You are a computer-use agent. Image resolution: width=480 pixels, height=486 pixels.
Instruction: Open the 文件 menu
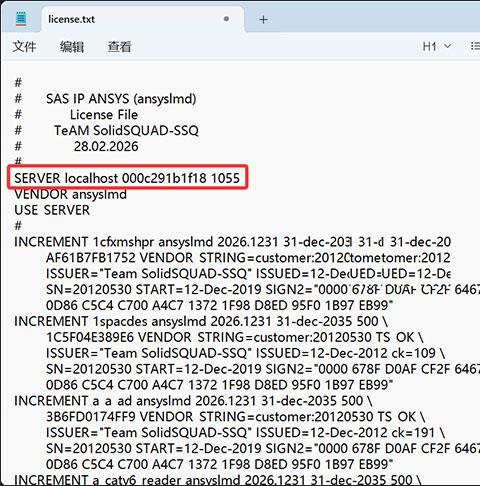pyautogui.click(x=24, y=46)
